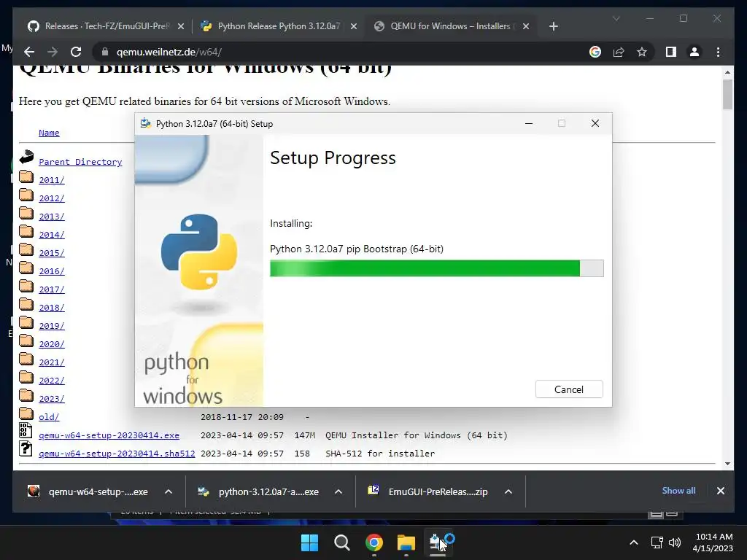The width and height of the screenshot is (747, 560).
Task: Click the unknown file icon beside sha512
Action: tap(26, 448)
